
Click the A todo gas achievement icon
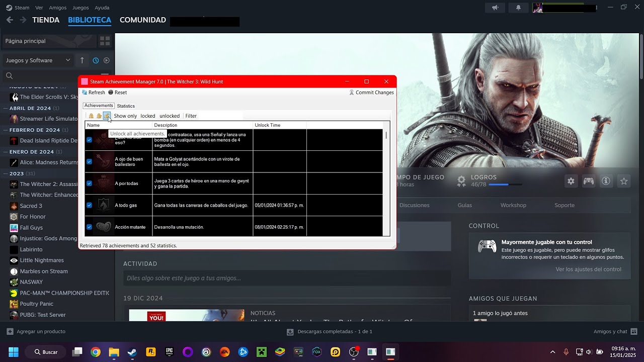[104, 205]
